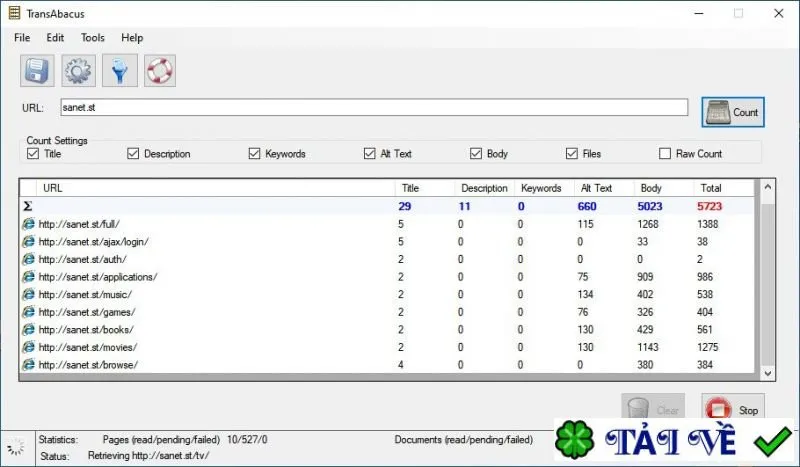Uncheck the Alt Text count setting
The height and width of the screenshot is (467, 800).
[369, 153]
